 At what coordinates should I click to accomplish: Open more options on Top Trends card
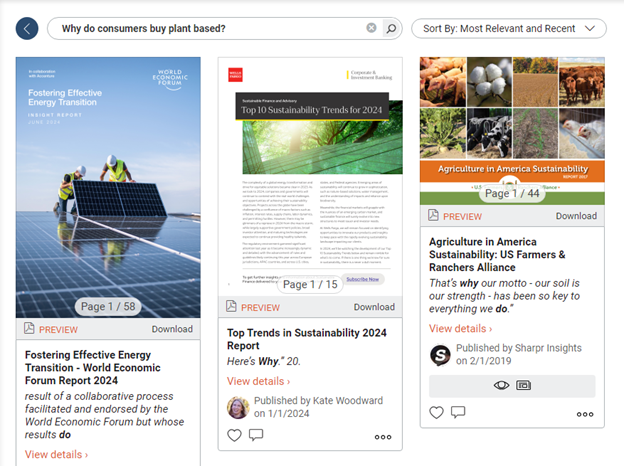383,437
